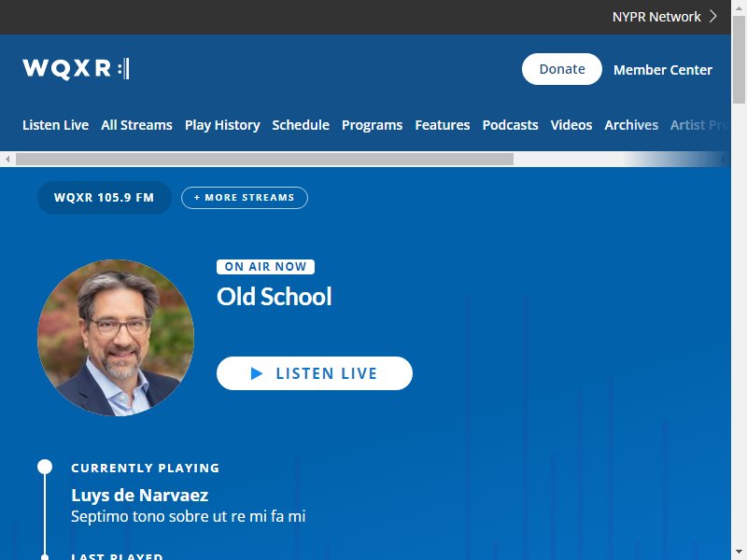Viewport: 747px width, 560px height.
Task: Click the Listen Live play button
Action: (x=315, y=373)
